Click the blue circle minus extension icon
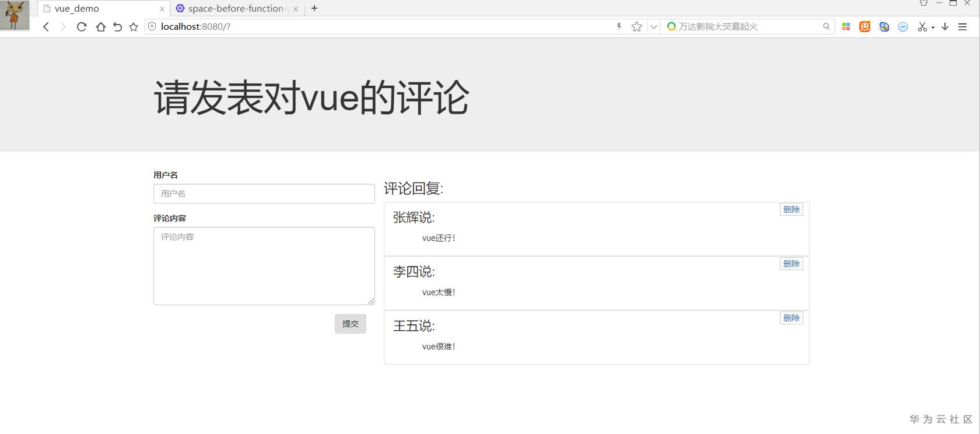This screenshot has height=434, width=980. click(903, 27)
